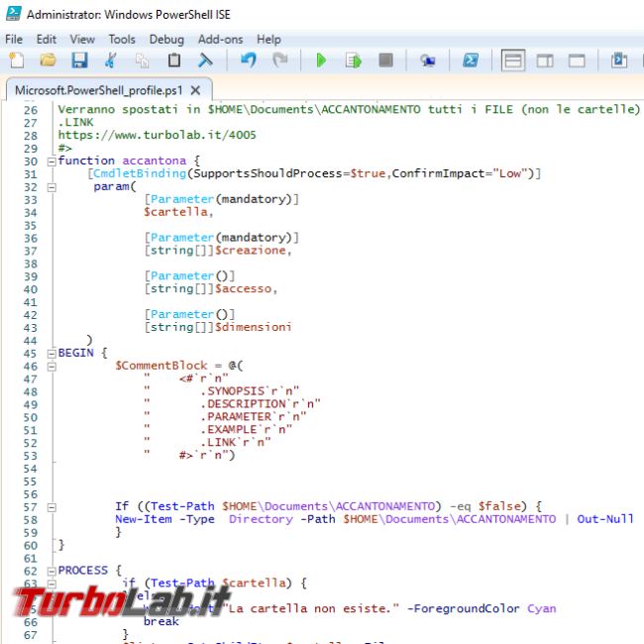Viewport: 644px width, 644px height.
Task: Undo the last edit
Action: click(249, 60)
